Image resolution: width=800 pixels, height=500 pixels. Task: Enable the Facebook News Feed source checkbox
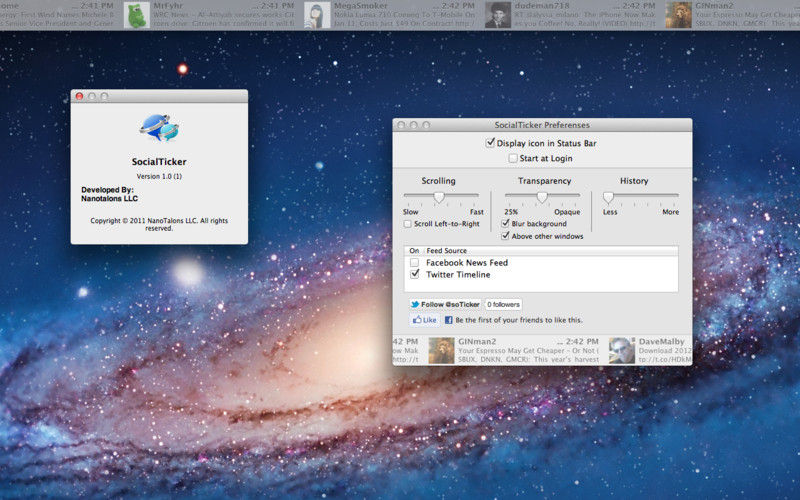[x=414, y=262]
